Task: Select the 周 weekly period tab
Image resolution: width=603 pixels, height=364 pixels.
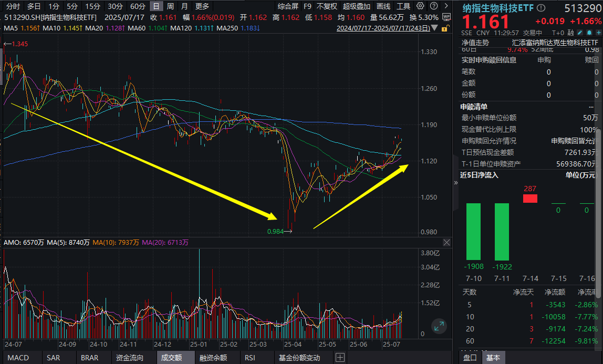Action: [170, 6]
